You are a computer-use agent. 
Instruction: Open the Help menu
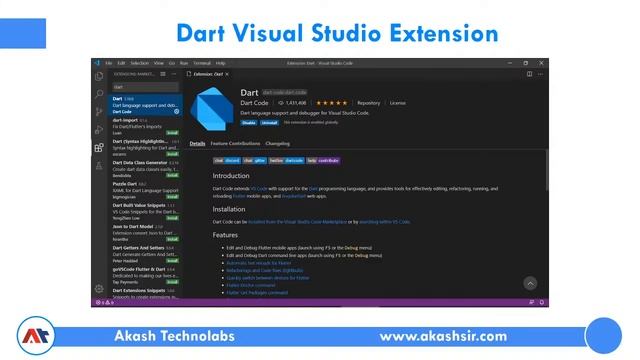coord(220,63)
